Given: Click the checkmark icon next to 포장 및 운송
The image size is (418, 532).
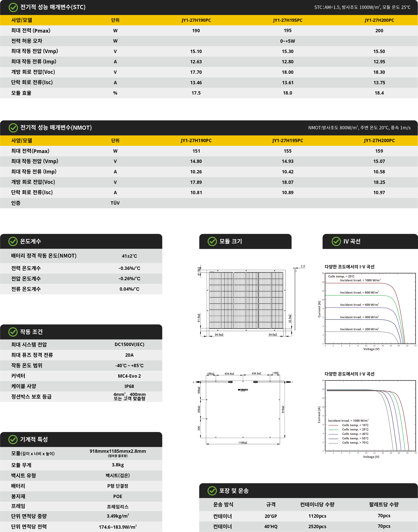Looking at the screenshot, I should 212,491.
